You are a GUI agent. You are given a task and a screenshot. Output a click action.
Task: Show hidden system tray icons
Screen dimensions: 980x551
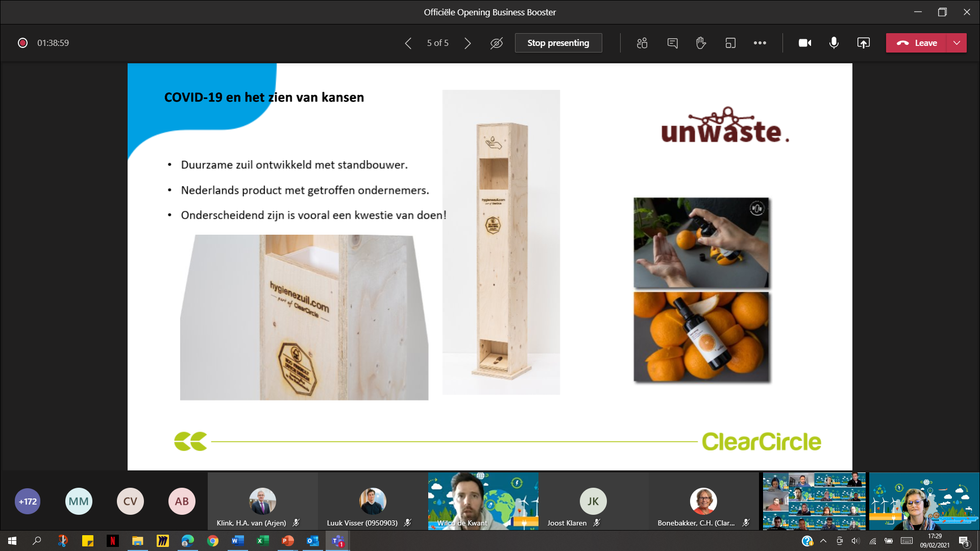click(x=822, y=541)
